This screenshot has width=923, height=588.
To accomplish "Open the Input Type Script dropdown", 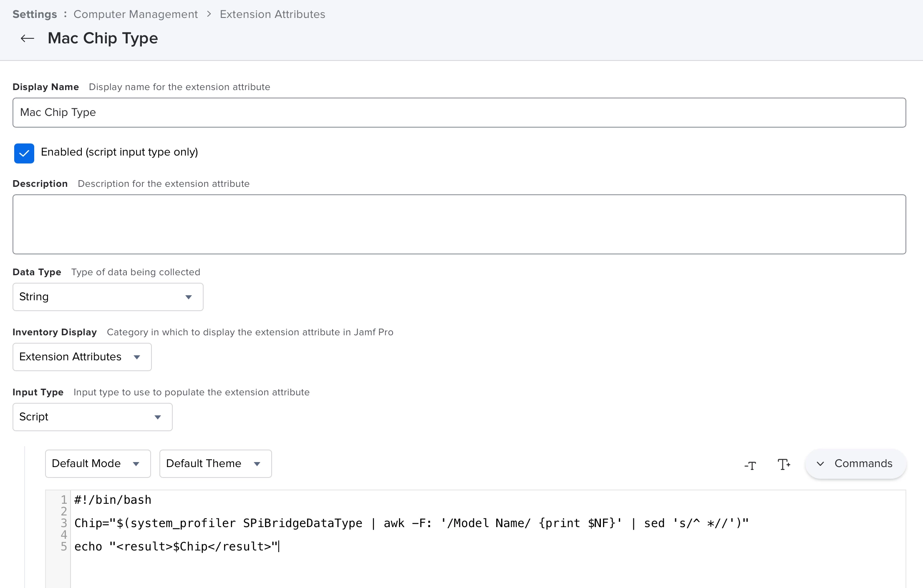I will point(92,417).
